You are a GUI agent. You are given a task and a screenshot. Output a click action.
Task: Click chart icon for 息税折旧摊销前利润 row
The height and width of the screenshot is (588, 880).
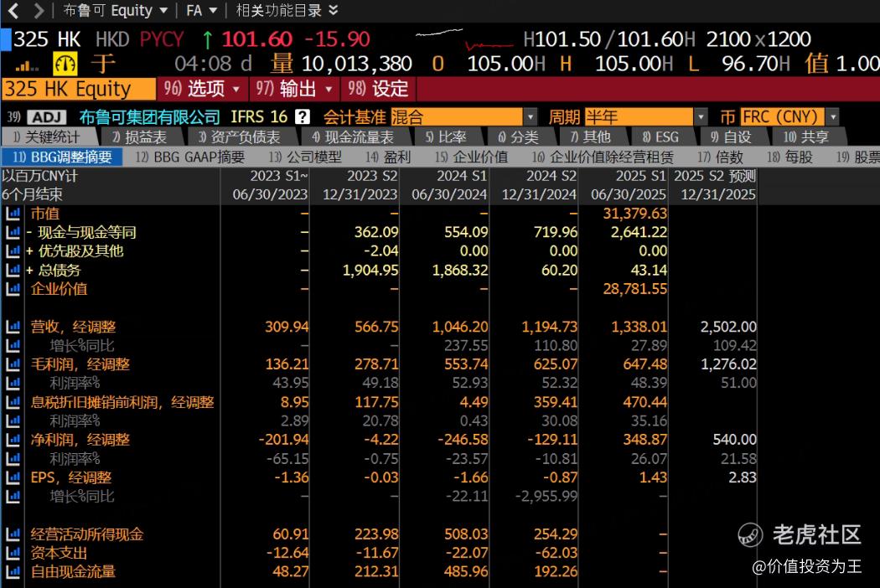tap(13, 402)
